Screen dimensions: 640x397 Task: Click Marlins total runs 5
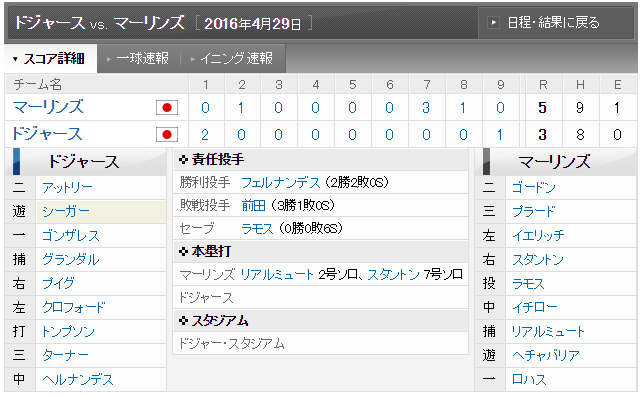pyautogui.click(x=542, y=108)
